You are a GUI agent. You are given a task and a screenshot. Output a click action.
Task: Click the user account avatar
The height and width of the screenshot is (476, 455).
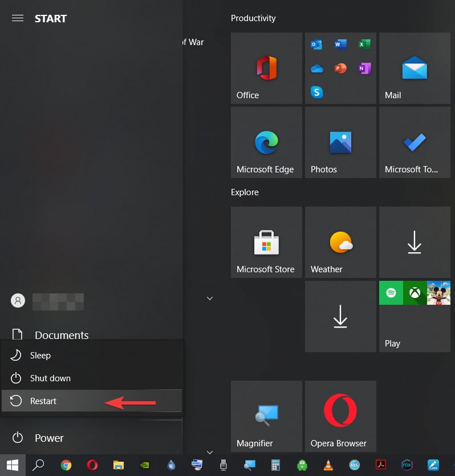pyautogui.click(x=18, y=301)
